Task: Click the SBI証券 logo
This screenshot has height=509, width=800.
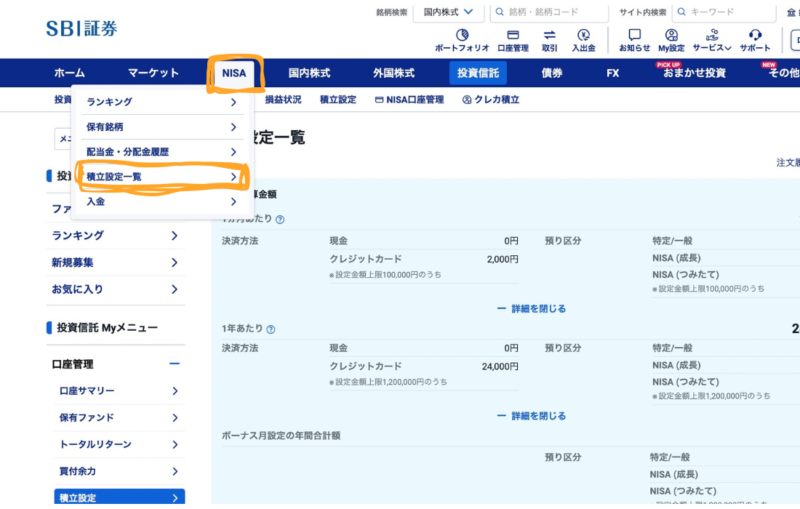Action: (81, 28)
